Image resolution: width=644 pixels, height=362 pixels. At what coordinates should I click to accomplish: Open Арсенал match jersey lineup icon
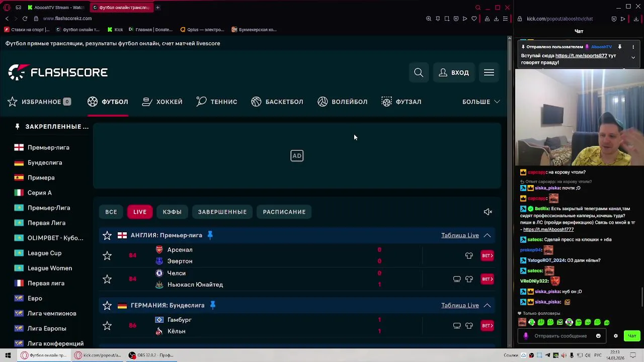click(469, 255)
